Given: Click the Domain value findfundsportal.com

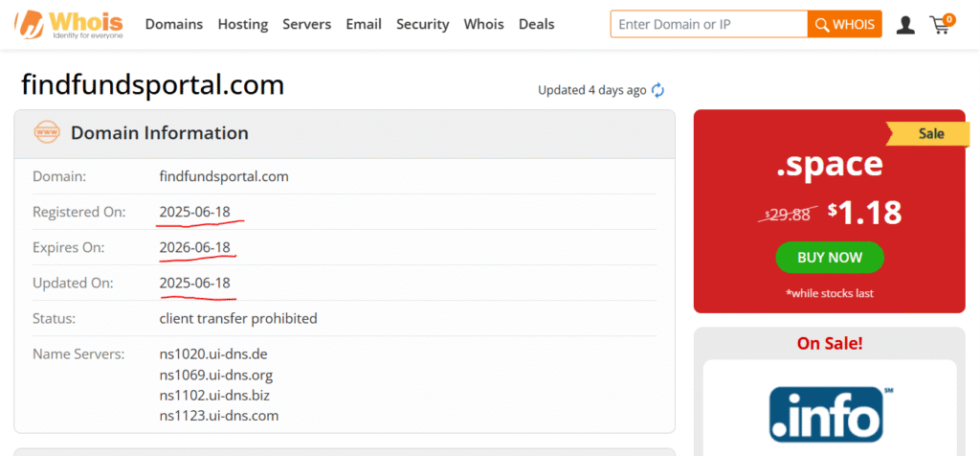Looking at the screenshot, I should 224,176.
